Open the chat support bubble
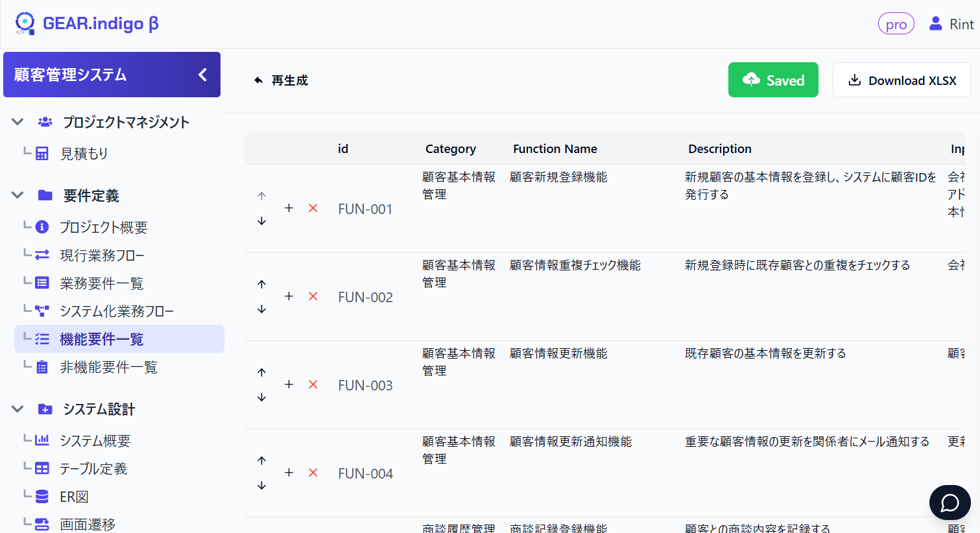The width and height of the screenshot is (980, 533). (x=950, y=503)
